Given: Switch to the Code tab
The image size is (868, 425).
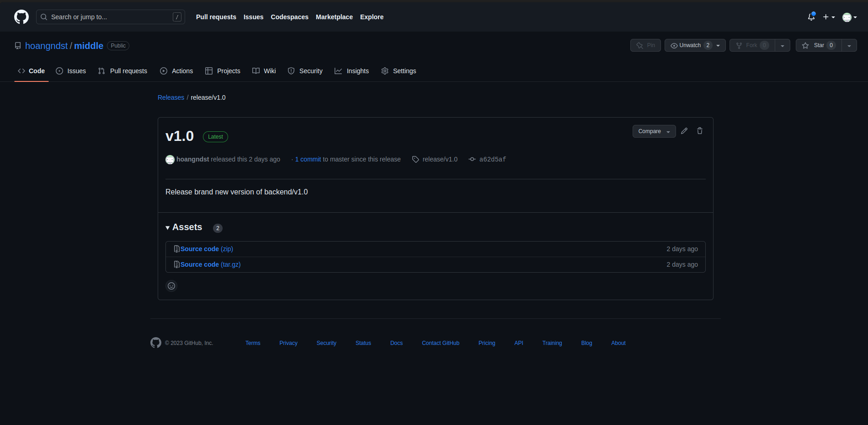Looking at the screenshot, I should tap(32, 71).
